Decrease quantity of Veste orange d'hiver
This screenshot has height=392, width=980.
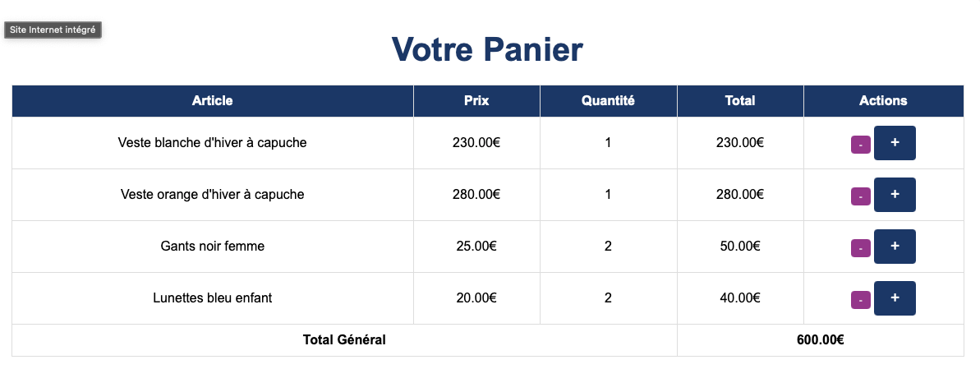tap(860, 196)
